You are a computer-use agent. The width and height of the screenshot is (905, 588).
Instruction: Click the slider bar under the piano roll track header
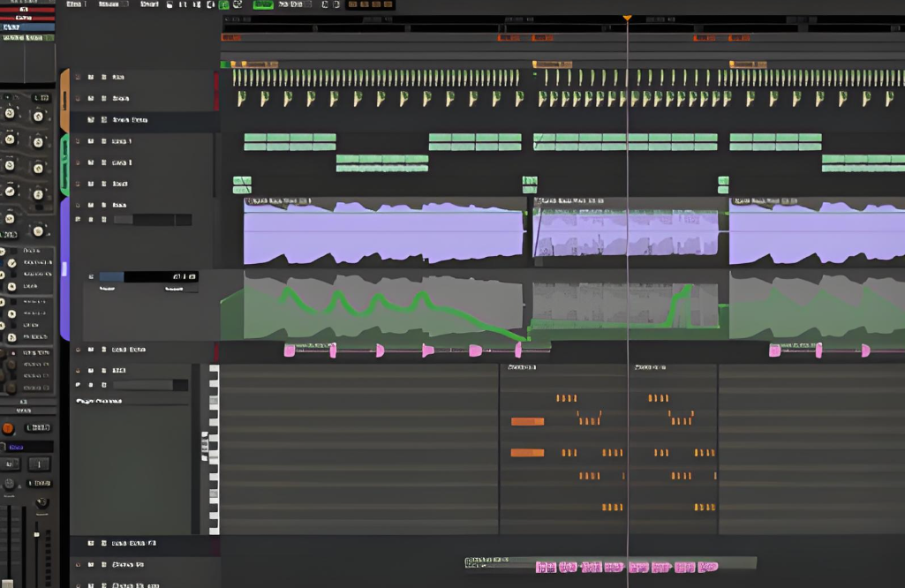coord(150,385)
